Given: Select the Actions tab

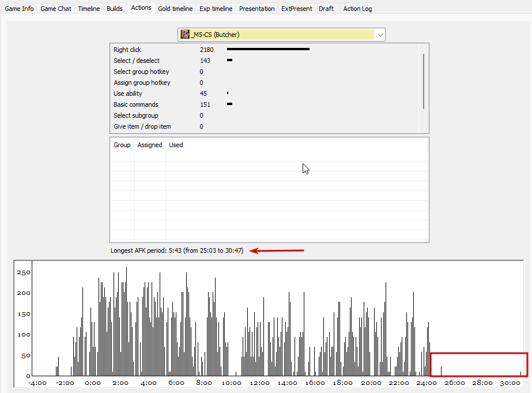Looking at the screenshot, I should [x=141, y=8].
